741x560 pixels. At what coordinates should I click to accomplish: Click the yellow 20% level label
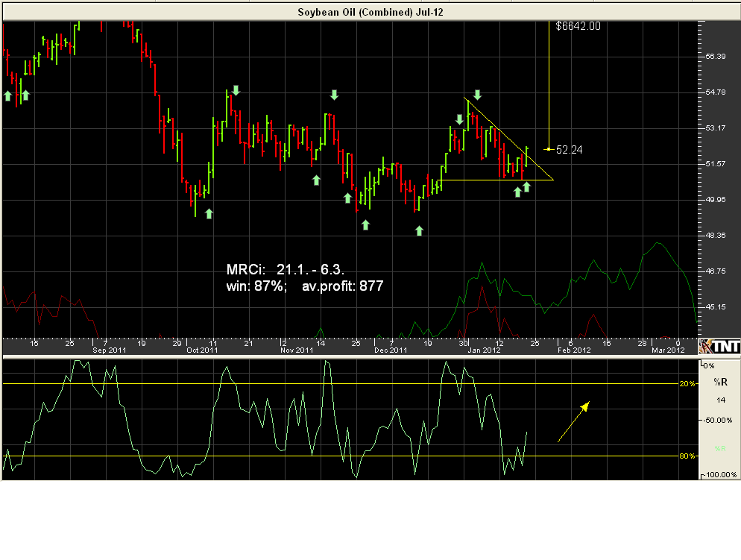687,384
